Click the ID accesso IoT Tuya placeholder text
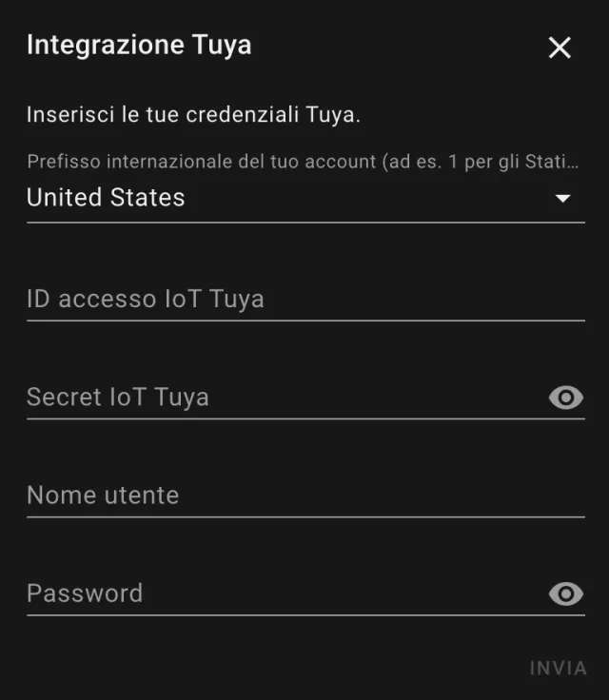This screenshot has width=609, height=700. click(146, 300)
